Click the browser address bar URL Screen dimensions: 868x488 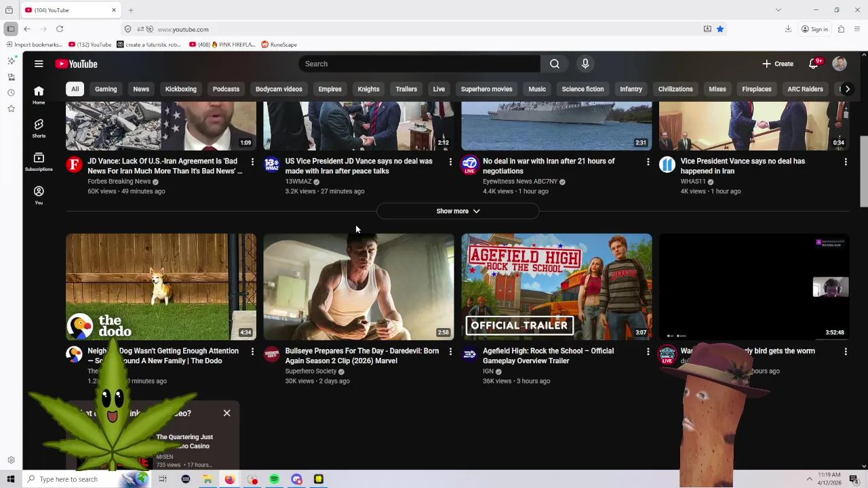pos(183,29)
